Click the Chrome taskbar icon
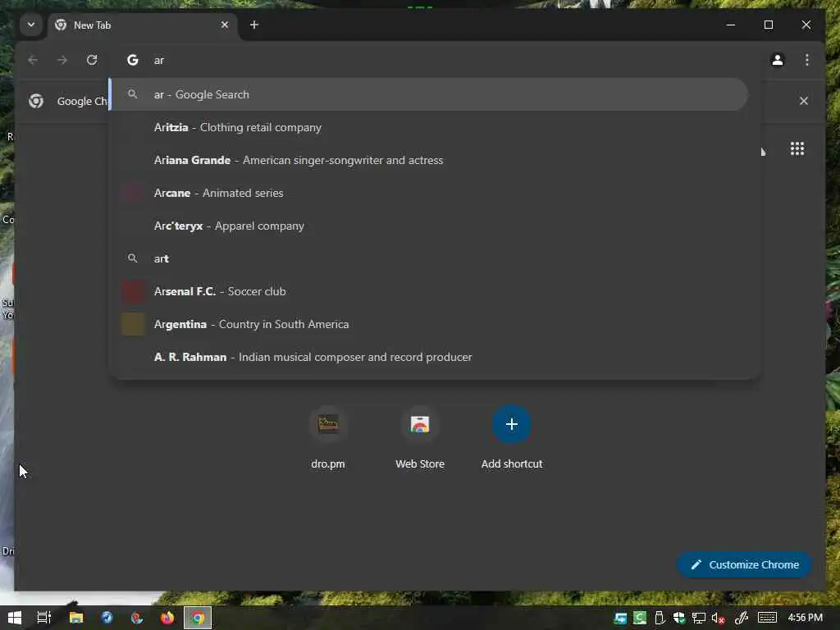The image size is (840, 630). click(198, 618)
